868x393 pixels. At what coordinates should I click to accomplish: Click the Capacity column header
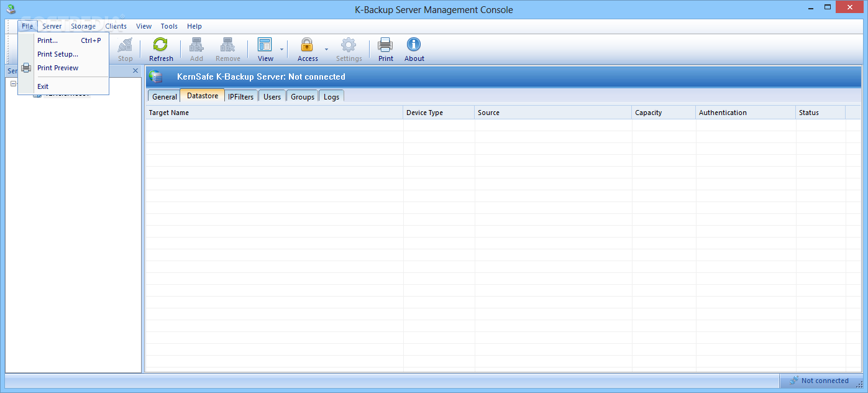(664, 113)
